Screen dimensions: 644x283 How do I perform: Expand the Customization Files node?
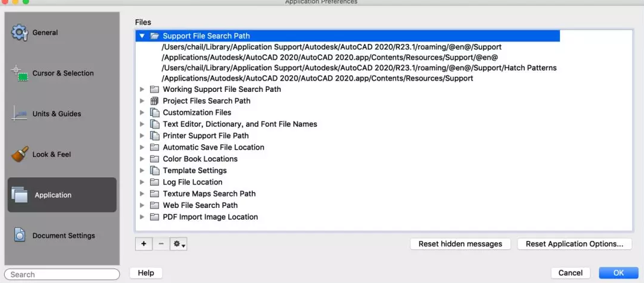point(142,112)
